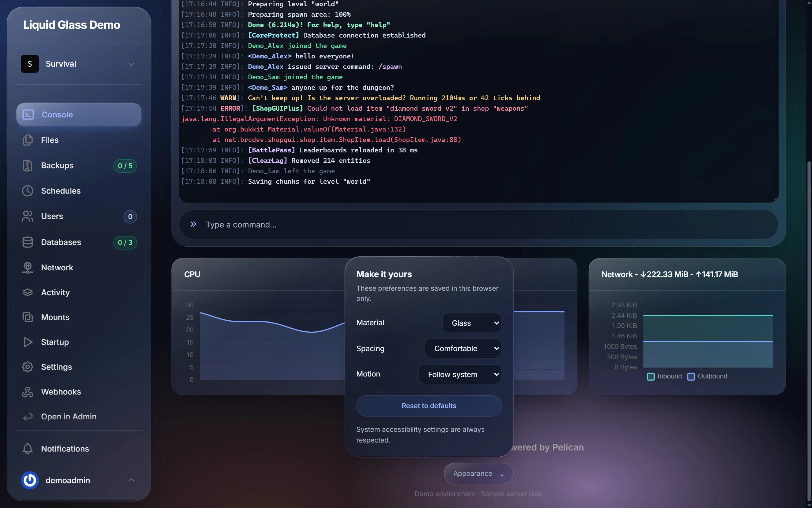Expand the Survival server selector chevron
Screen dimensions: 812x508
coord(132,64)
